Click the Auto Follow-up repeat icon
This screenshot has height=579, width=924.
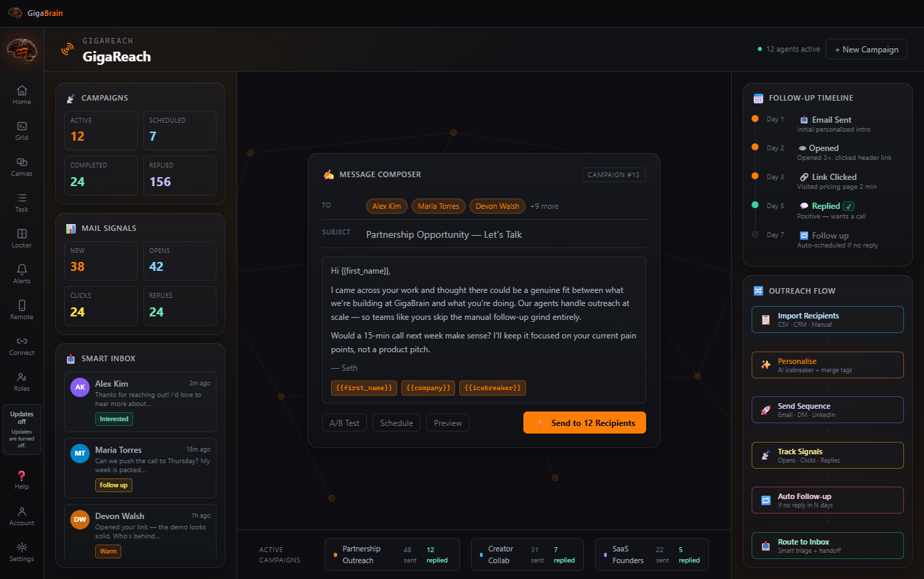(x=765, y=500)
